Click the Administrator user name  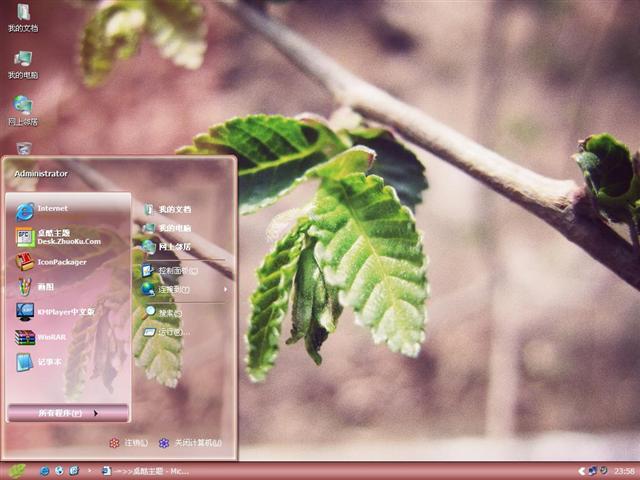point(41,173)
